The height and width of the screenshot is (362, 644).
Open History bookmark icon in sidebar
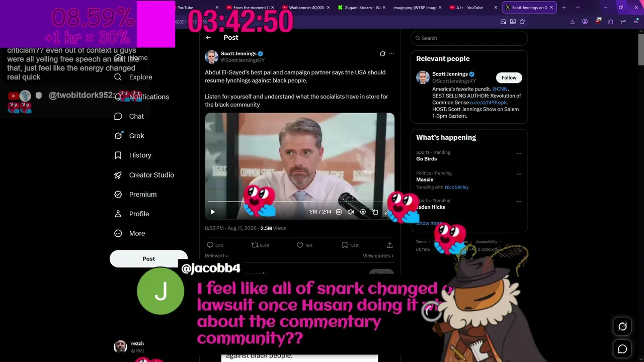[x=118, y=155]
